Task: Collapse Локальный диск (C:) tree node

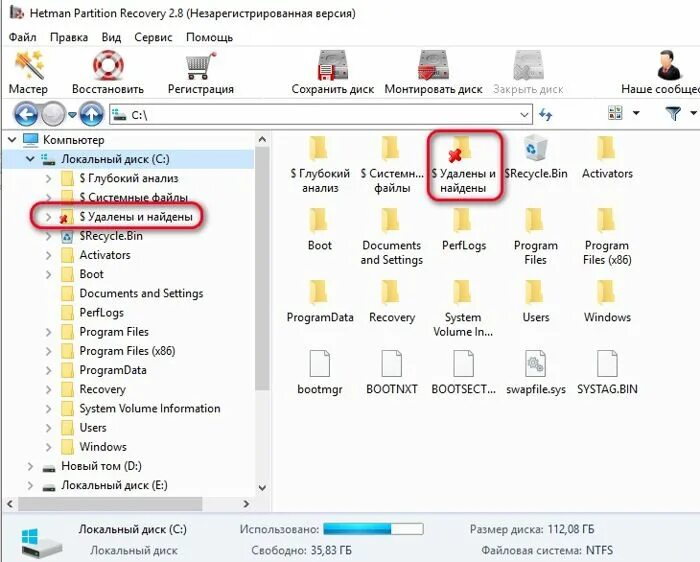Action: pyautogui.click(x=30, y=159)
